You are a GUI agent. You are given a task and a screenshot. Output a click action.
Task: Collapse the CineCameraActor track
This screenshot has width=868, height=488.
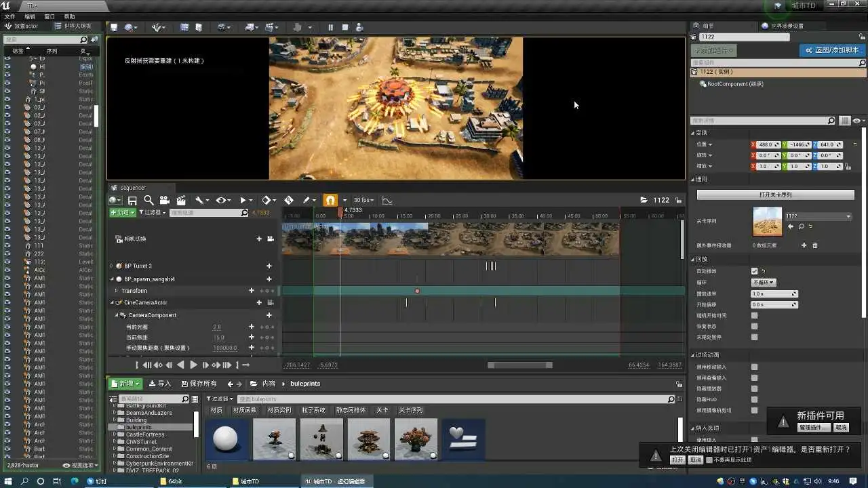click(x=112, y=302)
